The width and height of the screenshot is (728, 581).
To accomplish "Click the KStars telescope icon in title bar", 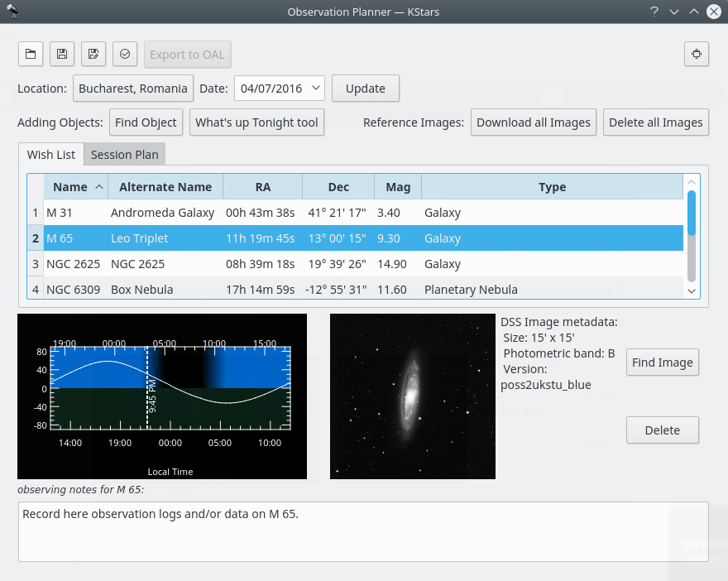I will tap(12, 11).
